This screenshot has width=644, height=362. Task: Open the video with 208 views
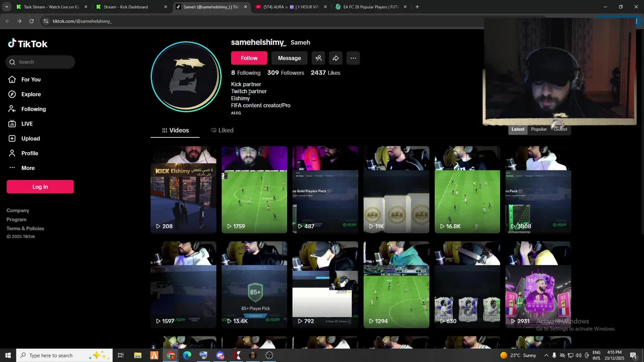(x=184, y=190)
